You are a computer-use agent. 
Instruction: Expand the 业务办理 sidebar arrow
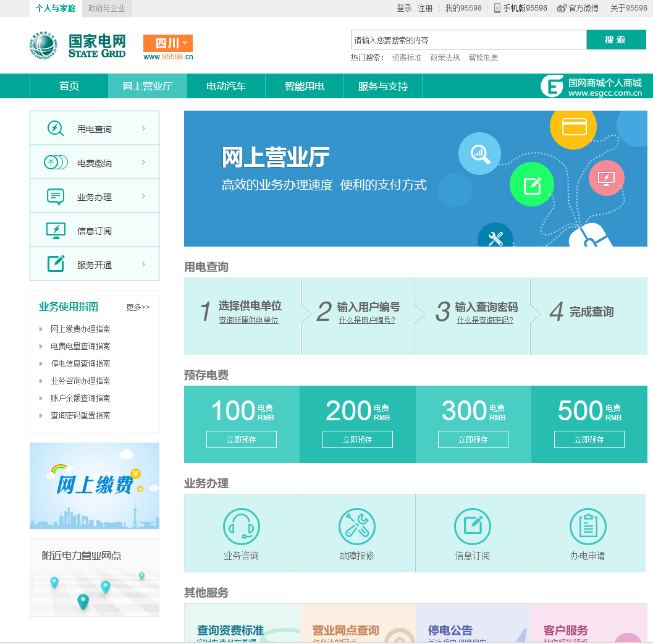point(144,196)
